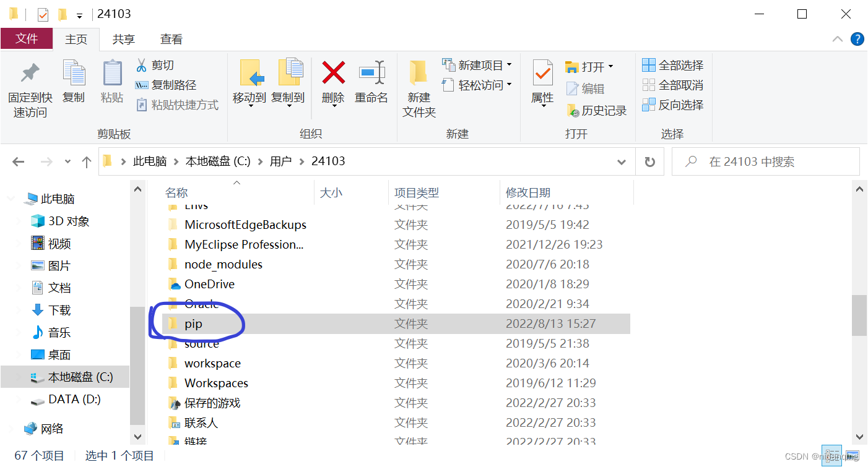Open the address bar history dropdown
Screen dimensions: 868x467
click(x=621, y=161)
